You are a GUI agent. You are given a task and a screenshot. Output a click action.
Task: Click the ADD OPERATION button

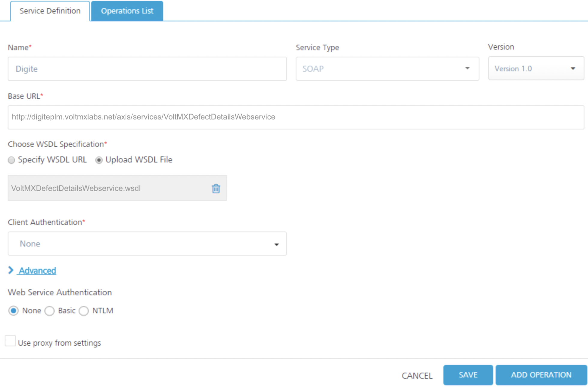click(541, 375)
